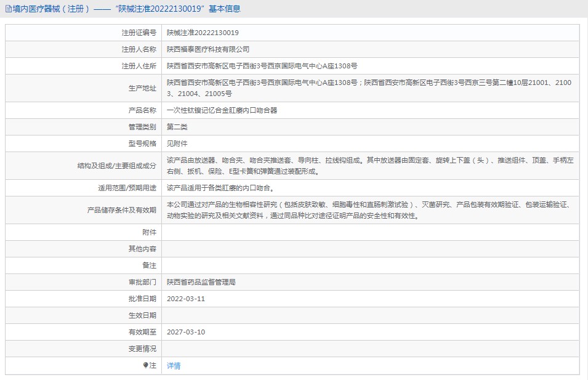Click the 附件 label
The height and width of the screenshot is (380, 588).
(149, 232)
